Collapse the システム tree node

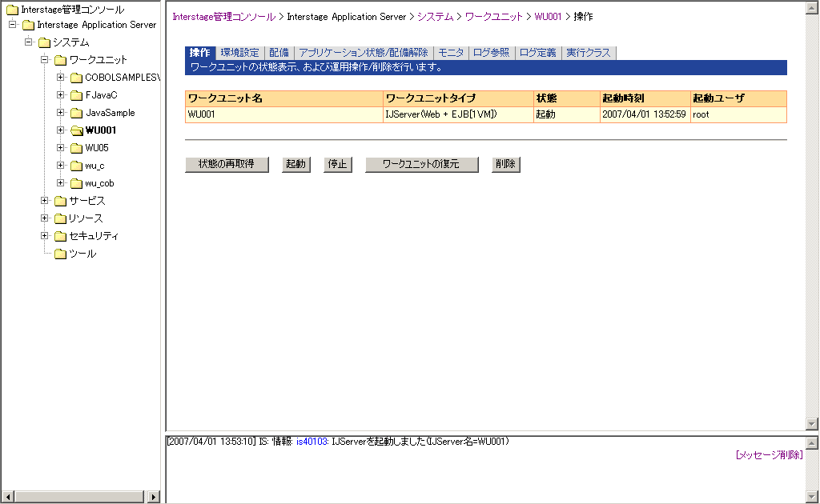[29, 42]
